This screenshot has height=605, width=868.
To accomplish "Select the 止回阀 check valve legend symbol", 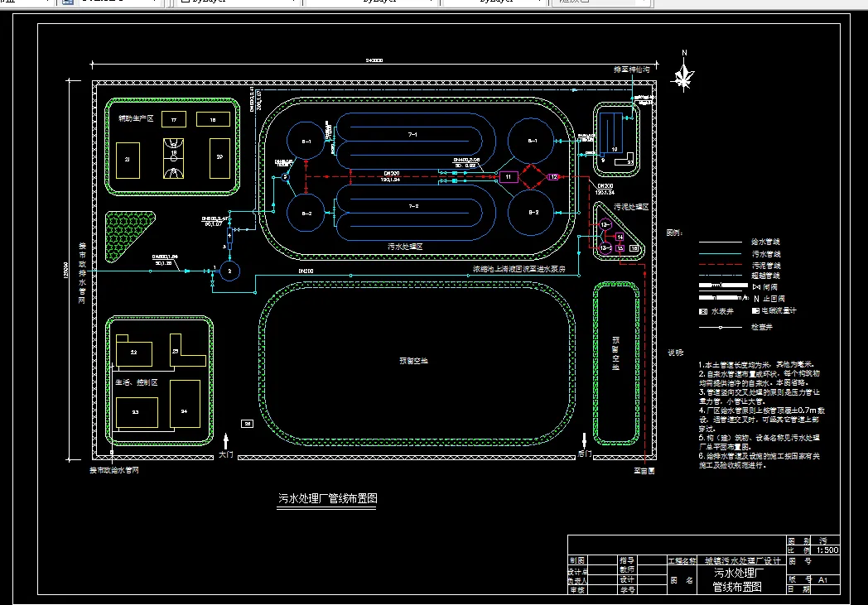I will tap(756, 299).
